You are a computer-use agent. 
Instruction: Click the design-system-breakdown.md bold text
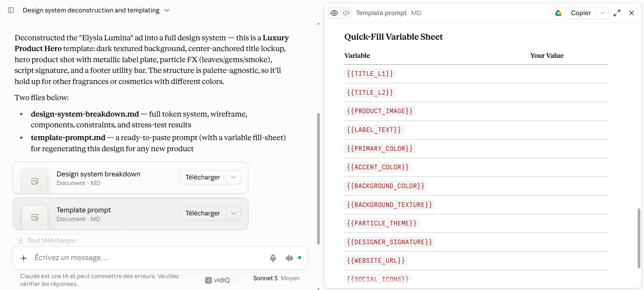click(85, 114)
